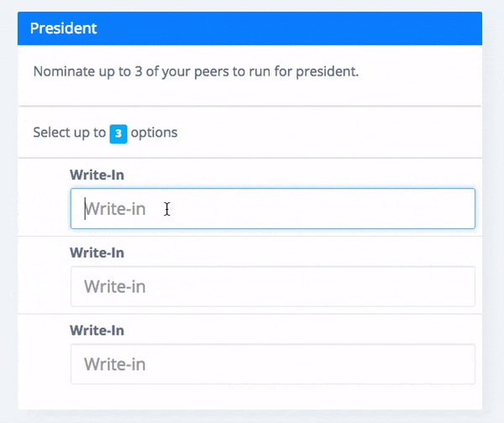Click the first Write-in text field

point(272,208)
